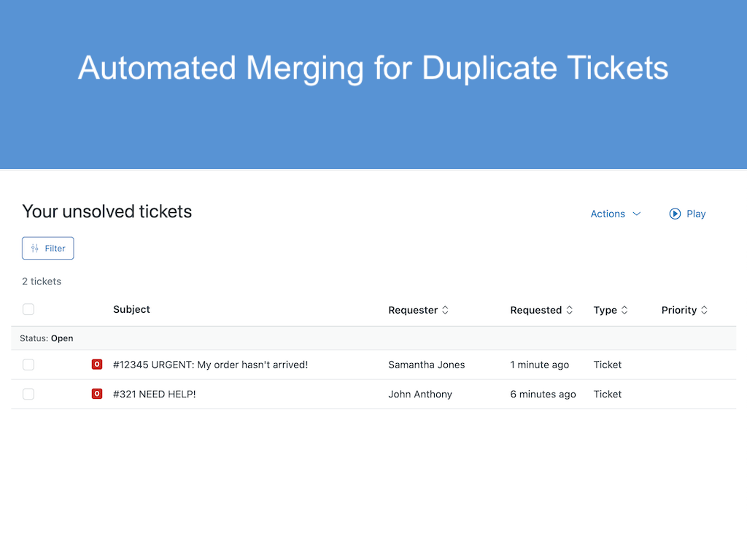This screenshot has height=560, width=747.
Task: Click the Play circle icon
Action: (x=673, y=214)
